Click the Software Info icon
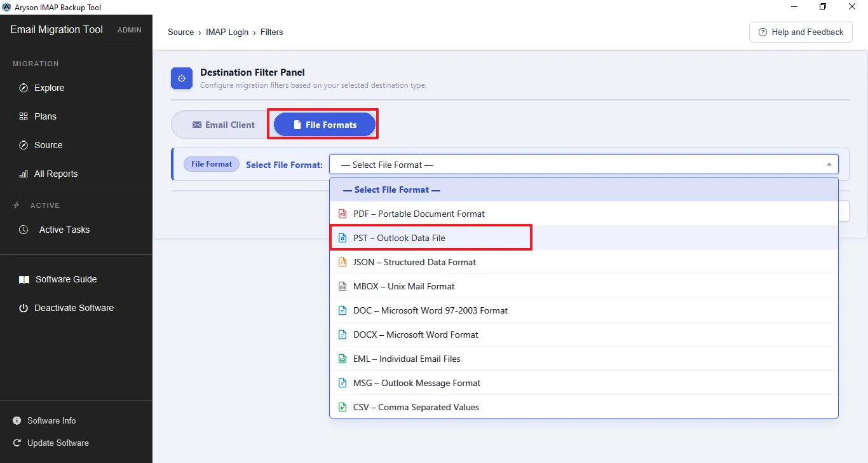868x463 pixels. (17, 420)
